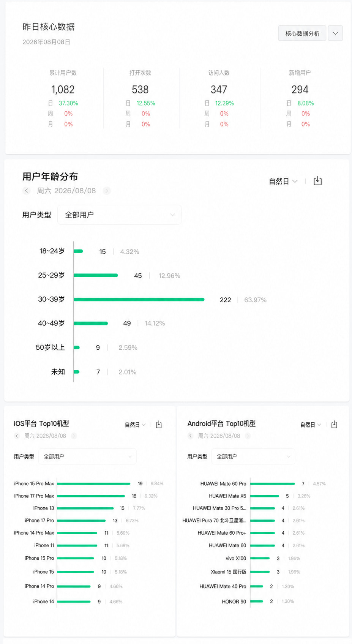Screen dimensions: 352x644
Task: Click the HUAWEI Mate 60 Pro bar
Action: coord(273,484)
